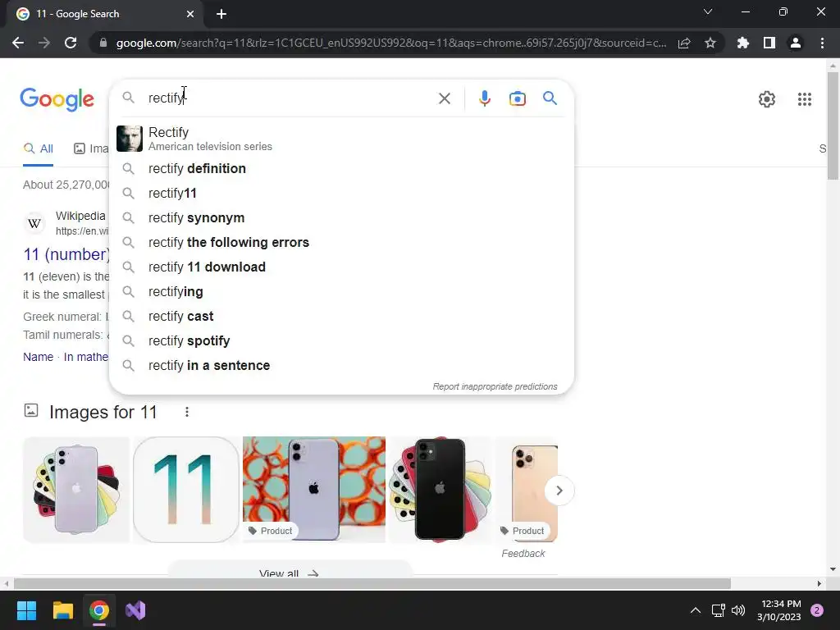Open the Google apps grid
Screen dimensions: 840x630
pos(804,99)
